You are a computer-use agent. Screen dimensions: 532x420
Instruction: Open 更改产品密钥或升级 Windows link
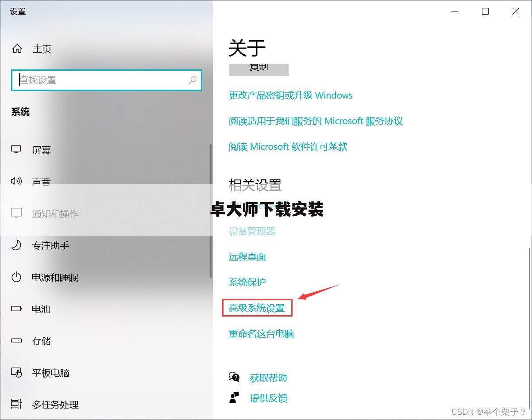291,95
